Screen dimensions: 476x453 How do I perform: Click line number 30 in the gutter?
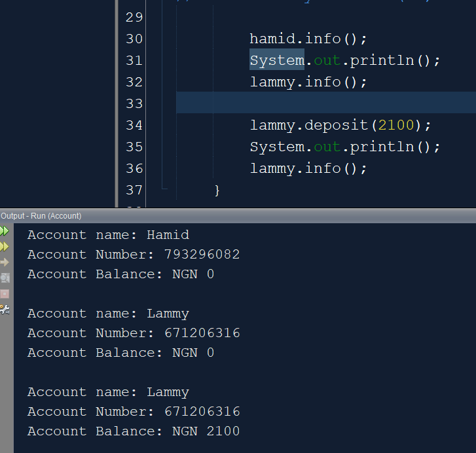tap(134, 39)
